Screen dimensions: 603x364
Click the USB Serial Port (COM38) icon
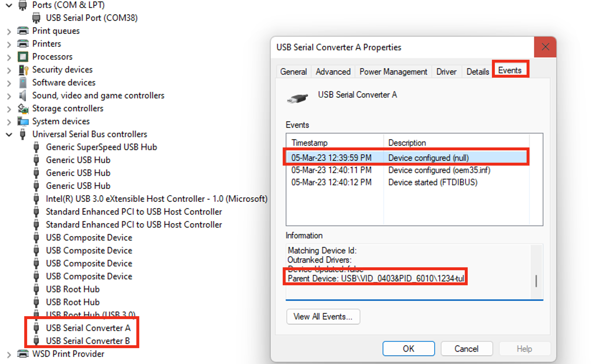(36, 18)
